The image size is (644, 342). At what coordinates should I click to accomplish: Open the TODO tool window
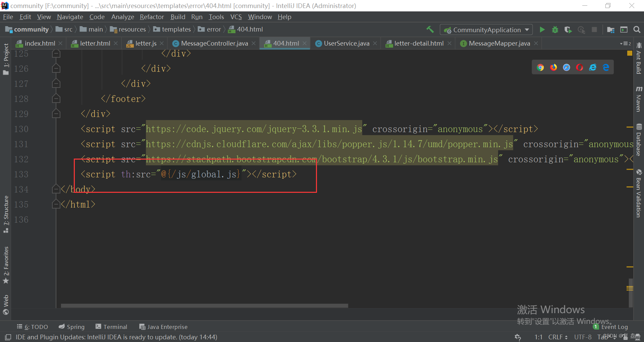tap(33, 327)
